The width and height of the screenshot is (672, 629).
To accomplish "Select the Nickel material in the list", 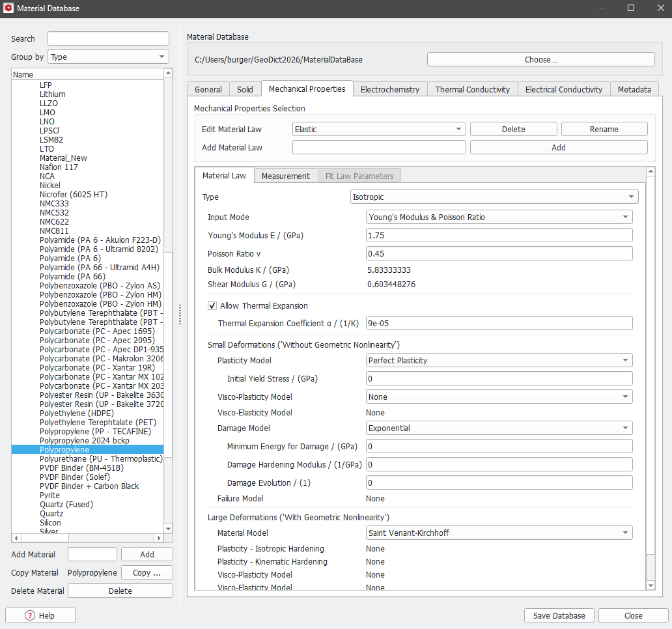I will (50, 185).
